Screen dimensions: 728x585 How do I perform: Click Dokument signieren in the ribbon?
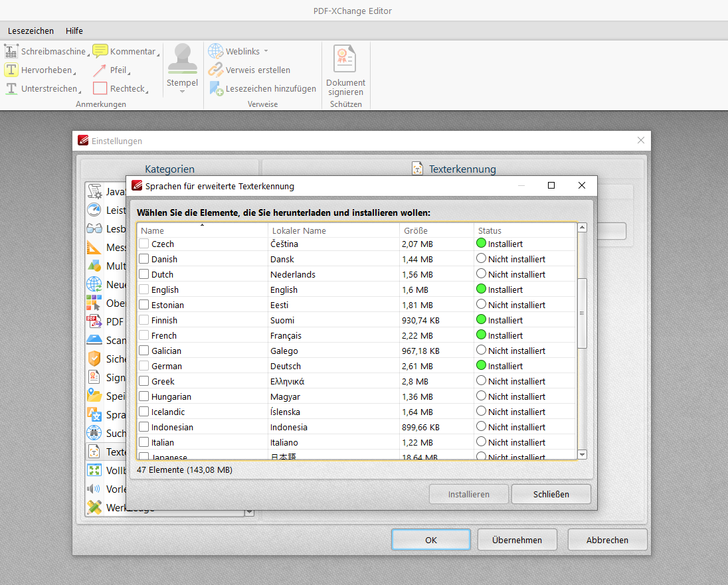pyautogui.click(x=345, y=66)
